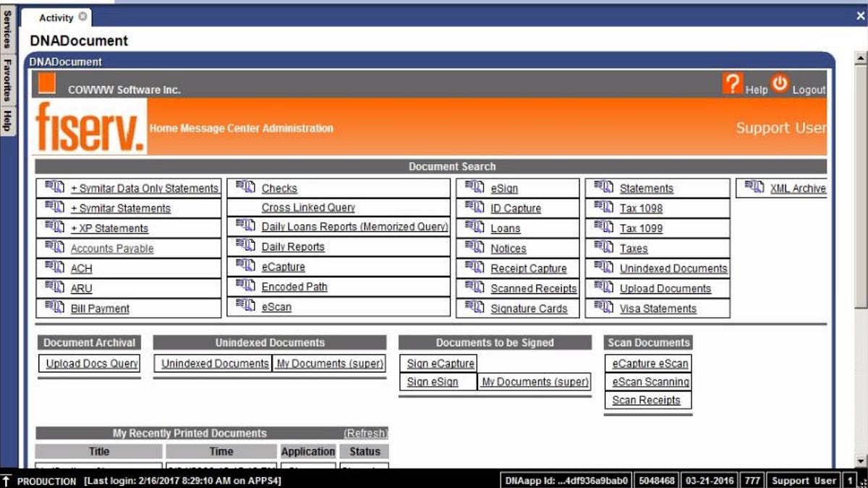This screenshot has height=488, width=868.
Task: Click the PRODUCTION label in the status bar
Action: point(46,481)
